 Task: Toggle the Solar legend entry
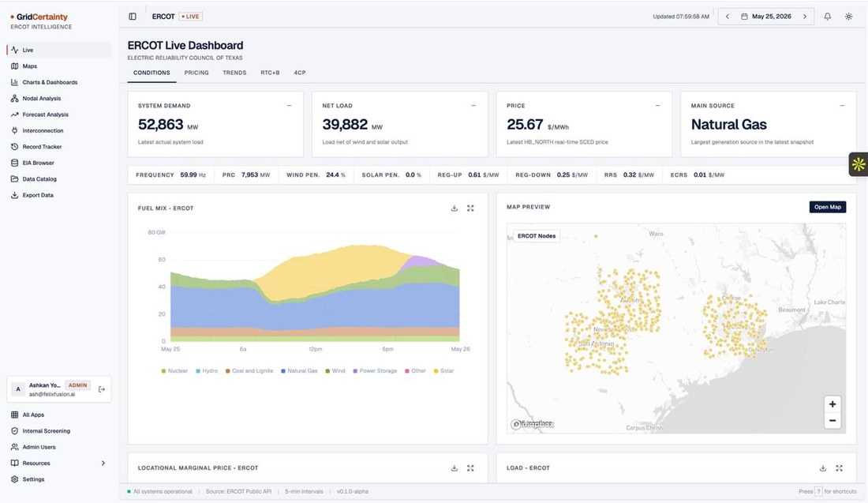[443, 371]
